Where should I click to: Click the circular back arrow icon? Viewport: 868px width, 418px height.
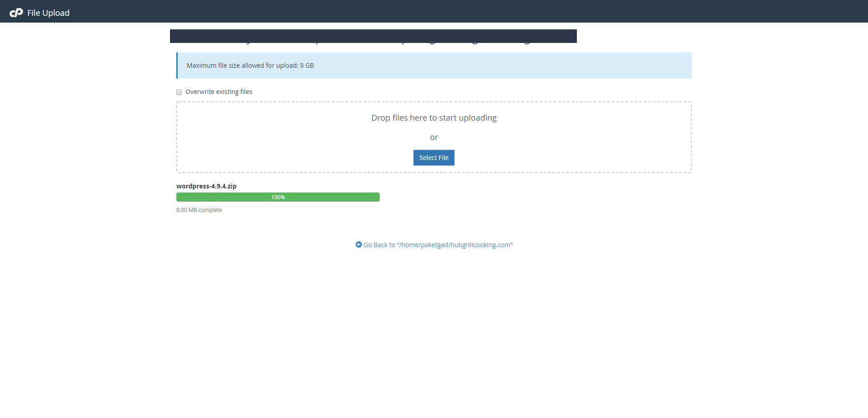pyautogui.click(x=359, y=244)
